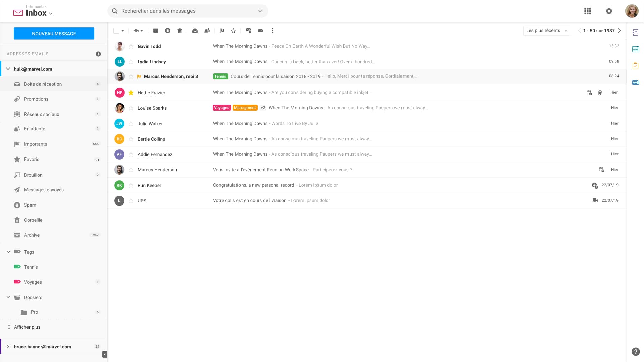Image resolution: width=644 pixels, height=362 pixels.
Task: Switch to the Favoris folder
Action: (x=32, y=159)
